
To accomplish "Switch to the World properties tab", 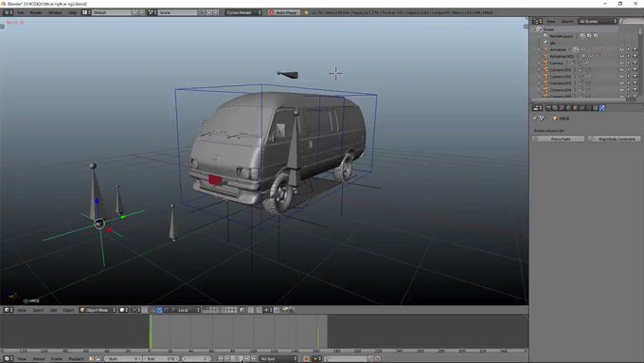I will tap(568, 108).
